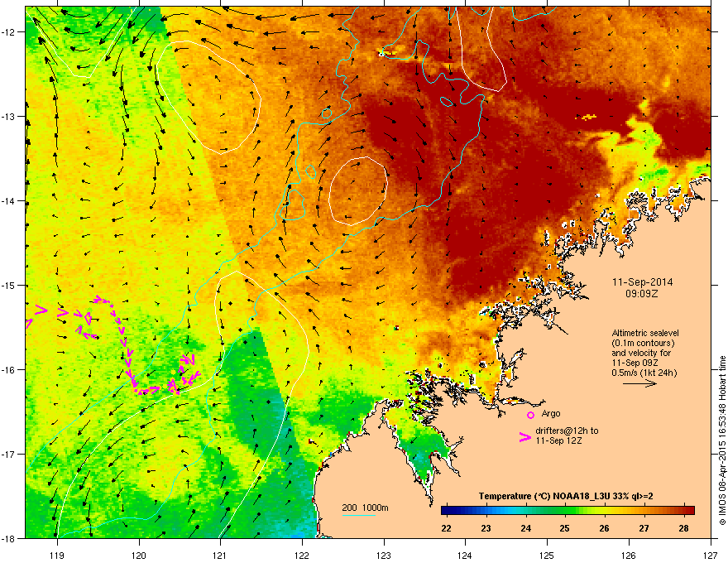Click colorbar tick label "25"
This screenshot has height=563, width=728.
[x=565, y=528]
